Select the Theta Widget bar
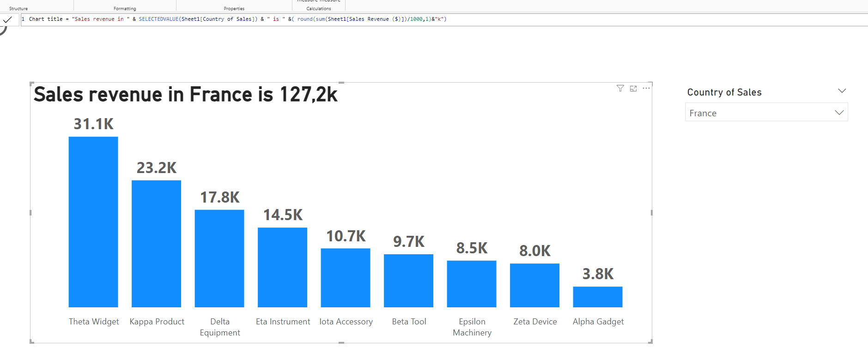 pyautogui.click(x=93, y=221)
